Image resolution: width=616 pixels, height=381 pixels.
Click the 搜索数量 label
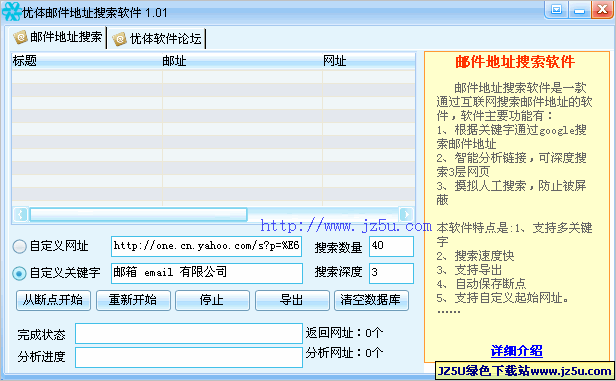pos(338,247)
